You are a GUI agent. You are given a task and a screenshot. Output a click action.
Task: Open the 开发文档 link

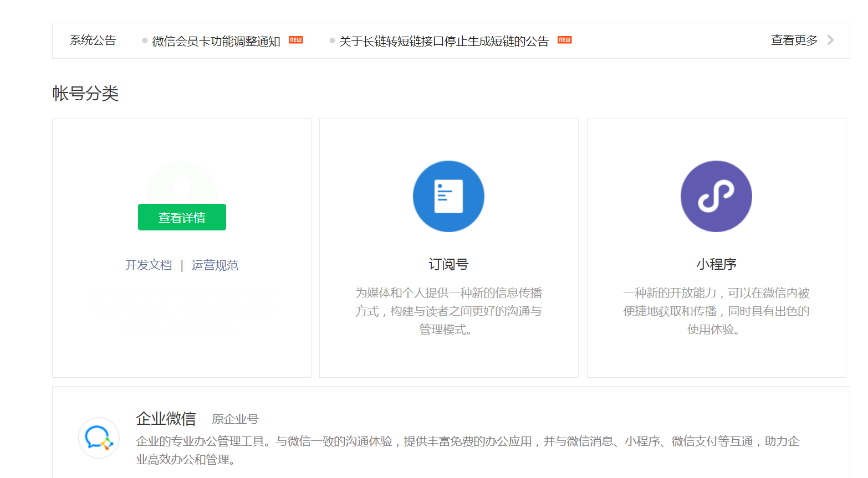(x=149, y=265)
